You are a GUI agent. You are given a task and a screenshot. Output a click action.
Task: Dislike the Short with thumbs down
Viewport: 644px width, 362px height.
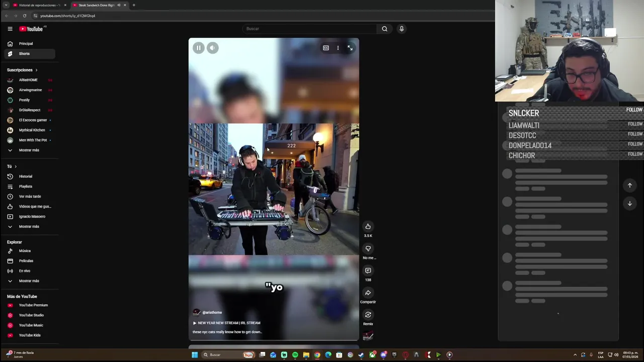[368, 248]
